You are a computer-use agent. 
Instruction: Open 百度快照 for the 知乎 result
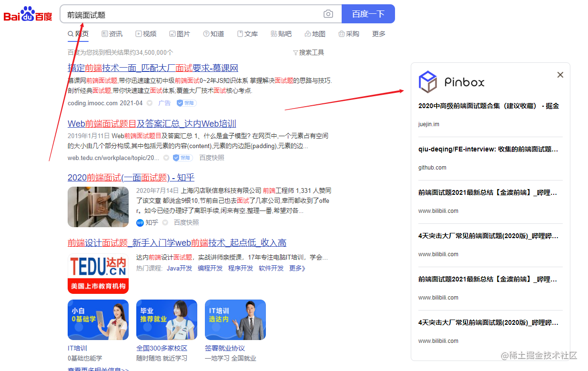(x=186, y=222)
